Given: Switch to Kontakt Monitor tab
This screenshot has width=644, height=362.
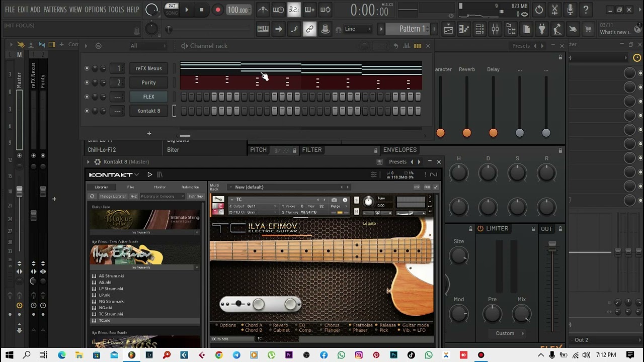Looking at the screenshot, I should tap(159, 187).
